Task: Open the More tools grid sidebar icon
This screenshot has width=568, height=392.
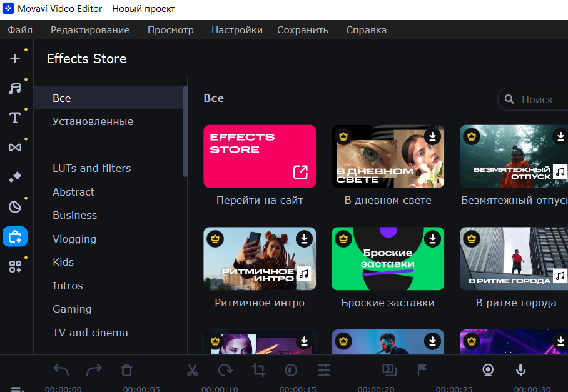Action: 15,266
